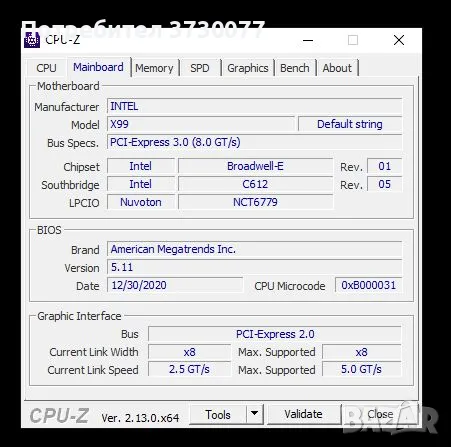
Task: Click the 'Default string' field
Action: click(x=350, y=124)
